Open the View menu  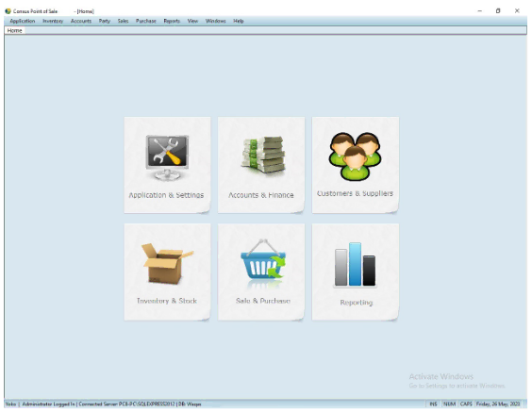192,21
